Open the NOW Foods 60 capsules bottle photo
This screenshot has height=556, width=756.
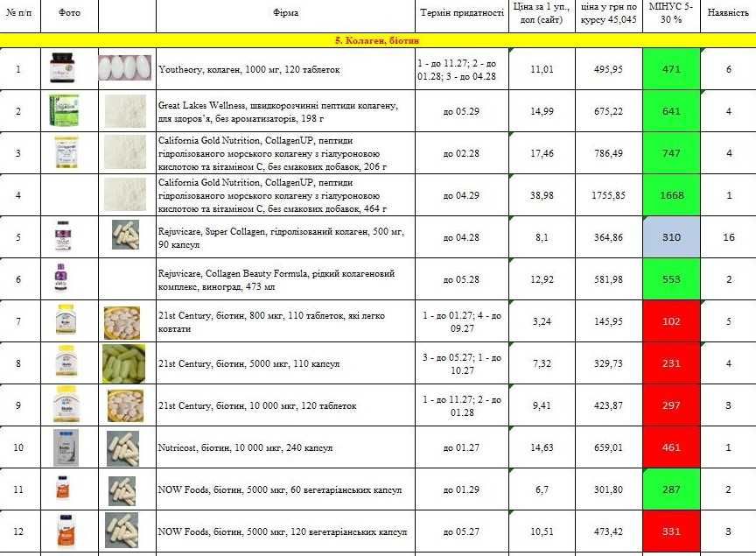pos(63,488)
